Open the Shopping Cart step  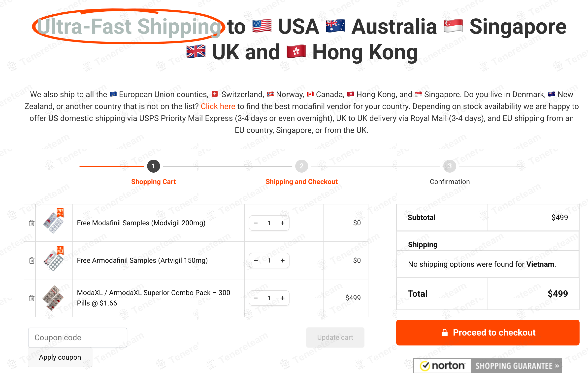153,166
